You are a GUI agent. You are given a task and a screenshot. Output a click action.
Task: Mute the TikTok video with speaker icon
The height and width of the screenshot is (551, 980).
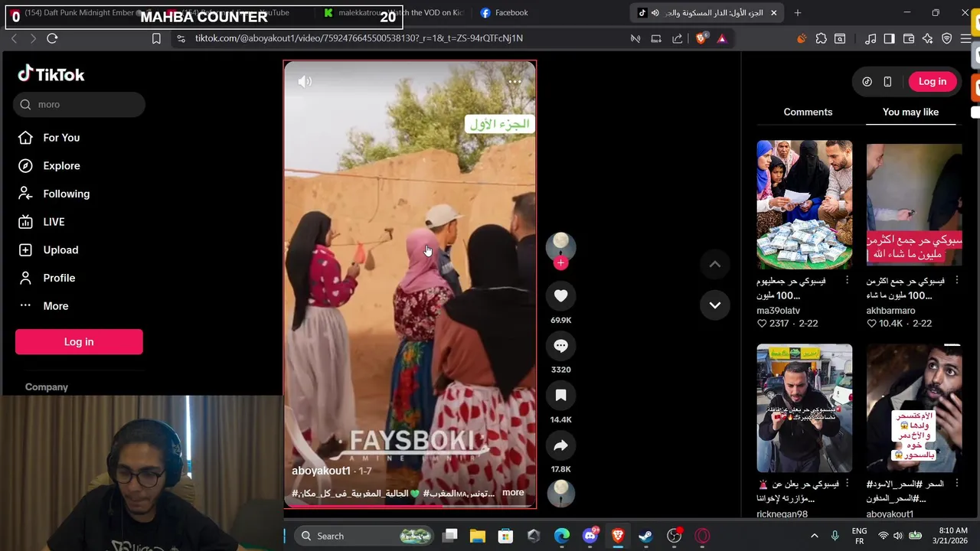pos(305,81)
